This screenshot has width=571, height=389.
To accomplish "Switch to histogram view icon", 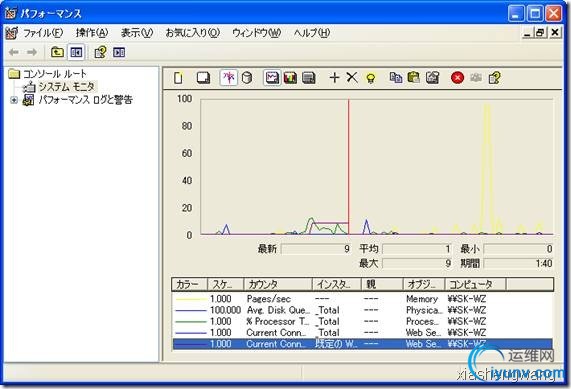I will (x=290, y=78).
